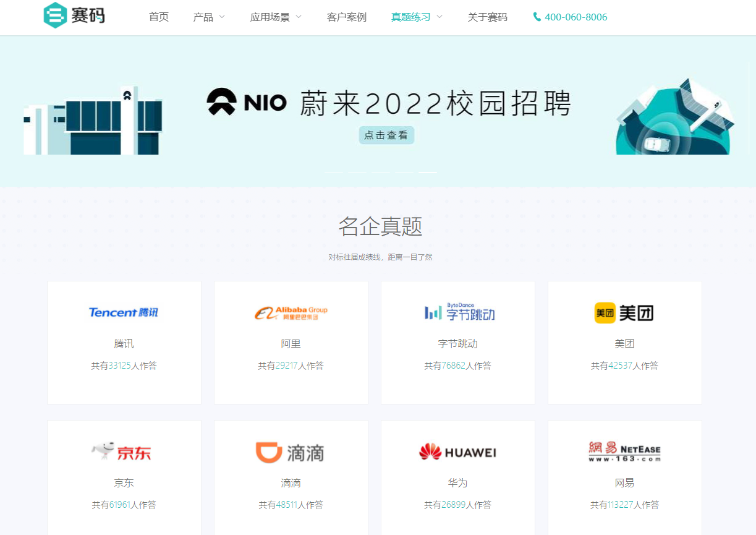Image resolution: width=756 pixels, height=535 pixels.
Task: Click the 蔚来2022校园招聘 banner title
Action: click(x=435, y=103)
